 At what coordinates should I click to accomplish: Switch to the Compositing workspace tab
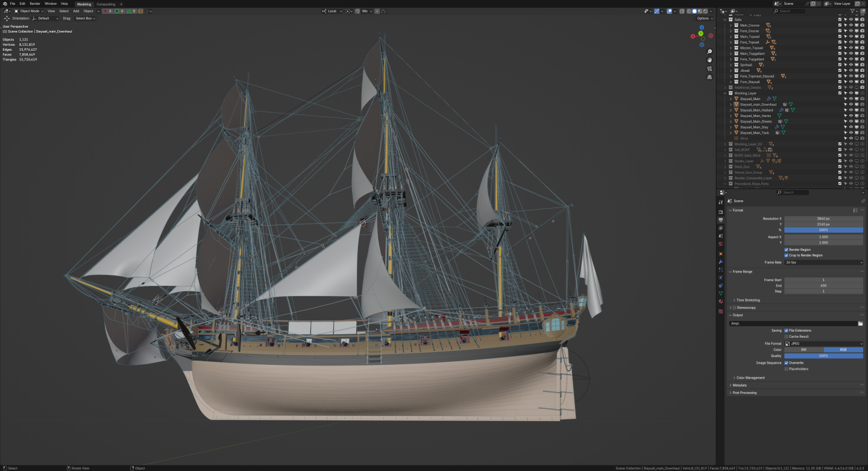click(x=106, y=4)
